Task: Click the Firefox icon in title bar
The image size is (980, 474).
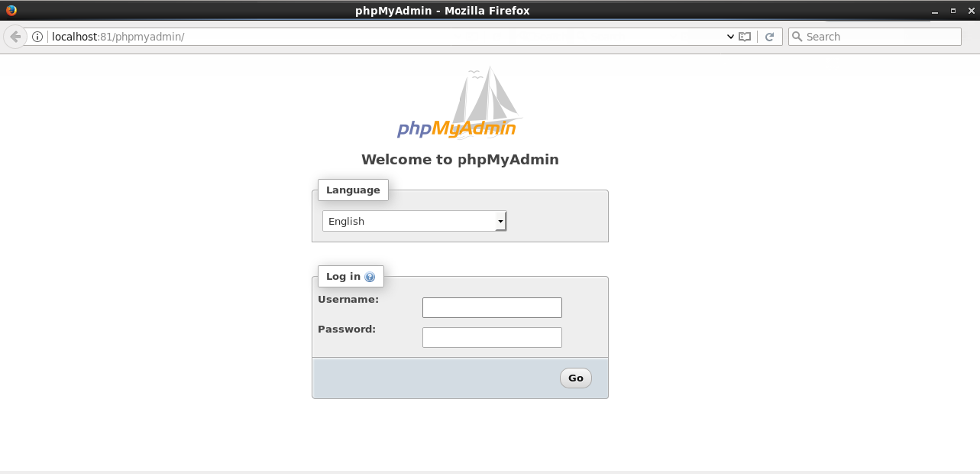Action: (x=11, y=10)
